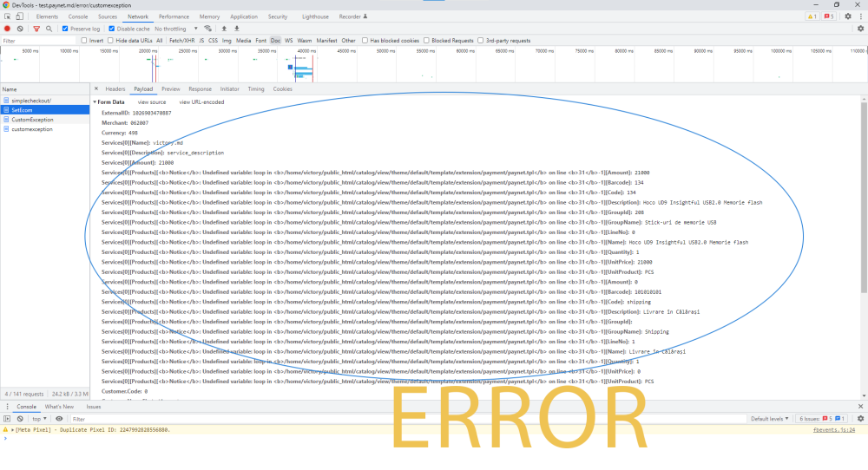The height and width of the screenshot is (470, 868).
Task: Switch to the Sources panel tab
Action: pyautogui.click(x=108, y=16)
